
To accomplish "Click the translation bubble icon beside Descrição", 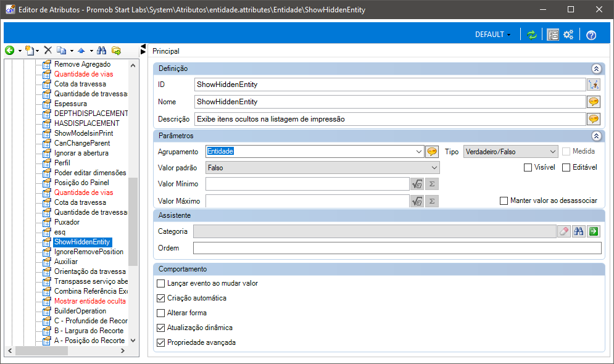I will pyautogui.click(x=594, y=119).
